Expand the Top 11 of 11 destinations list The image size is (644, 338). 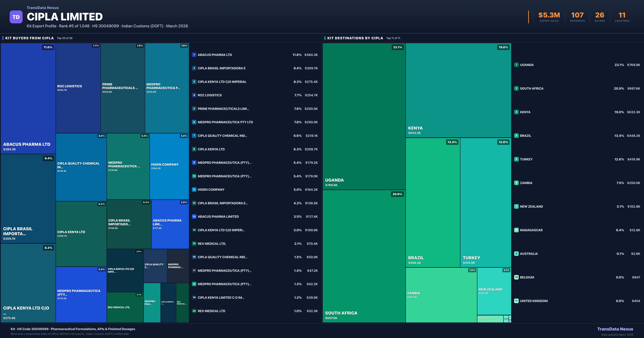[x=393, y=38]
